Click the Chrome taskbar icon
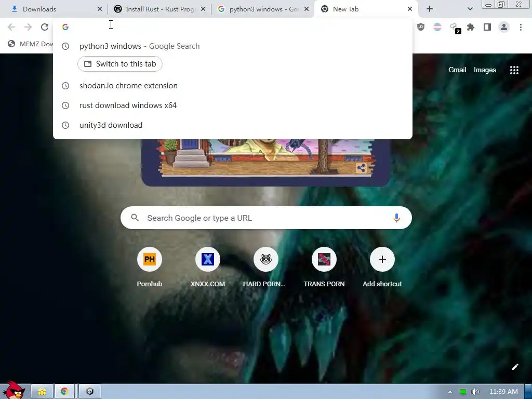Image resolution: width=532 pixels, height=399 pixels. click(x=64, y=392)
